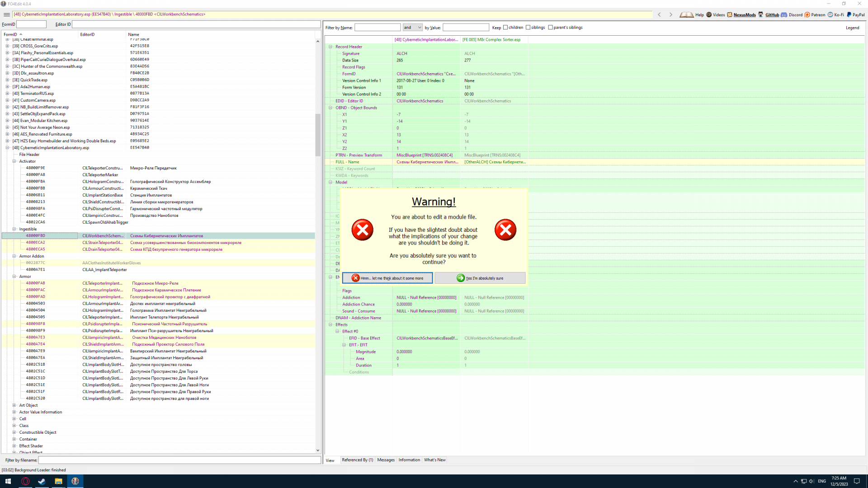Open the Messages tab
Viewport: 868px width, 488px height.
click(386, 460)
